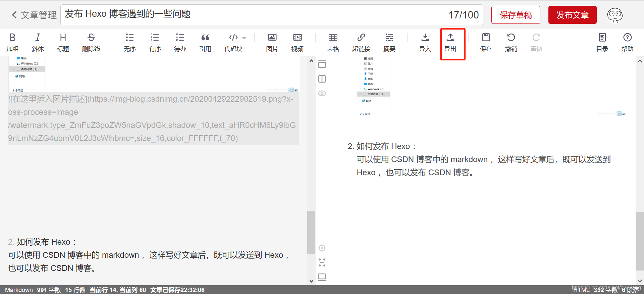644x294 pixels.
Task: Click the "2. 如何发布 Hexo：" line in editor
Action: (x=42, y=242)
